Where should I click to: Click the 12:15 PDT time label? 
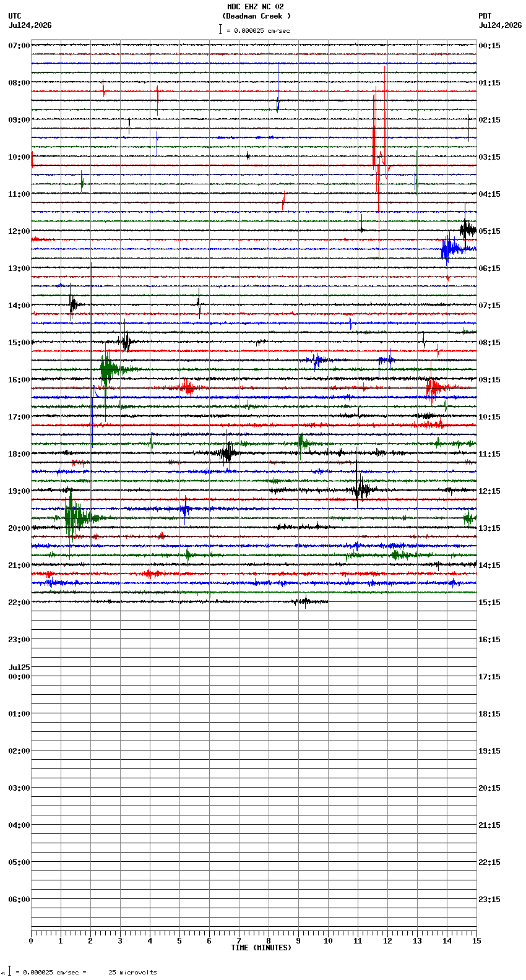point(489,491)
